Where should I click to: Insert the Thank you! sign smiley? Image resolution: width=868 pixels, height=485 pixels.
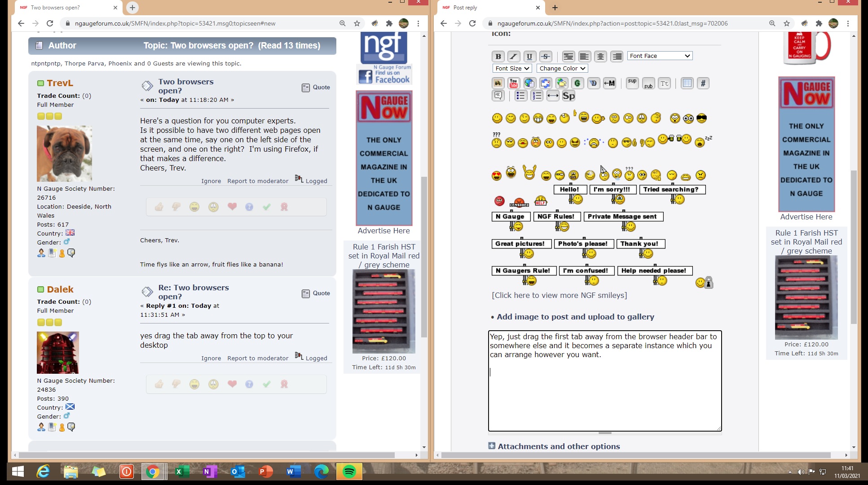[x=640, y=249]
